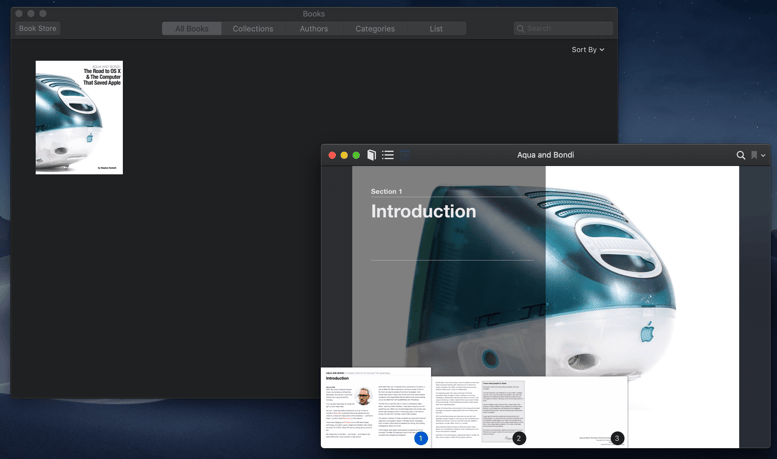Close the Aqua and Bondi reader window
777x459 pixels.
point(332,155)
